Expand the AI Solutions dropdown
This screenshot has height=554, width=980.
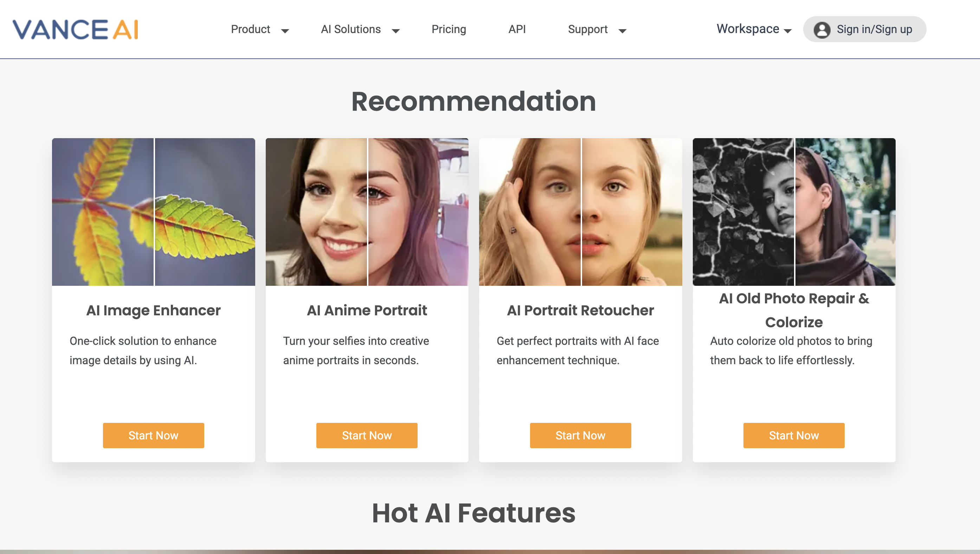click(360, 29)
